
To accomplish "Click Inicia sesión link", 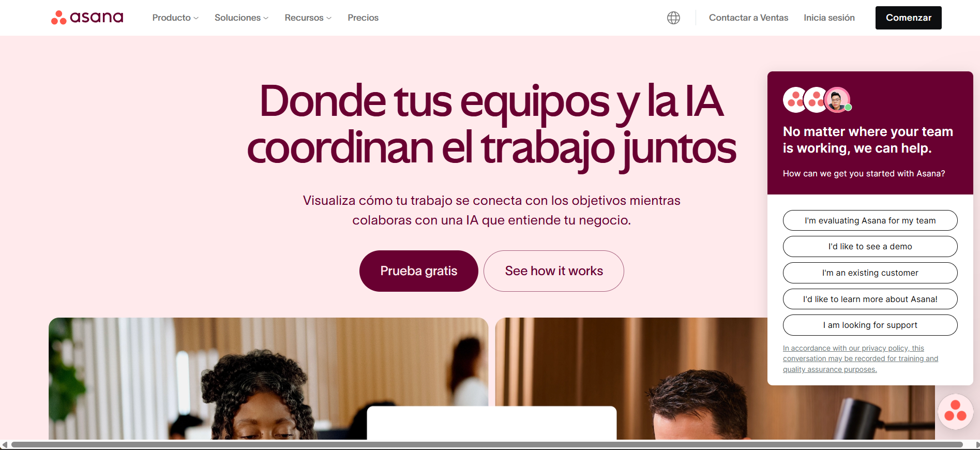I will 829,18.
